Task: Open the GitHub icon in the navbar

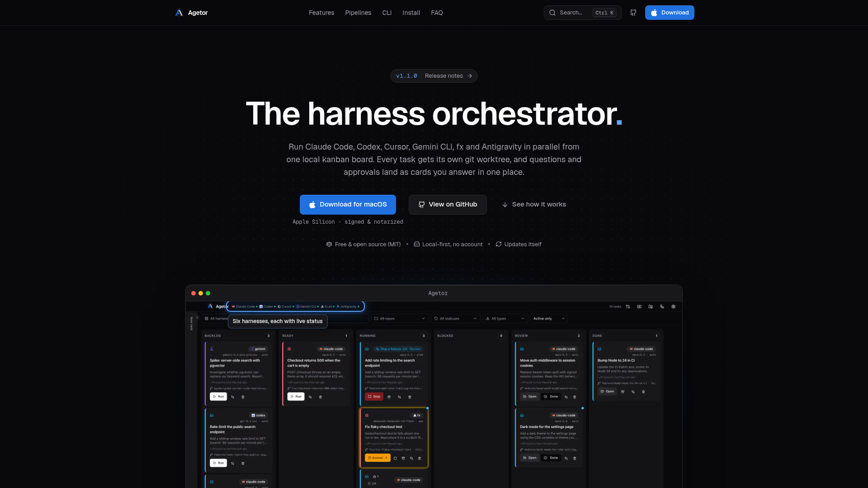Action: pyautogui.click(x=633, y=13)
